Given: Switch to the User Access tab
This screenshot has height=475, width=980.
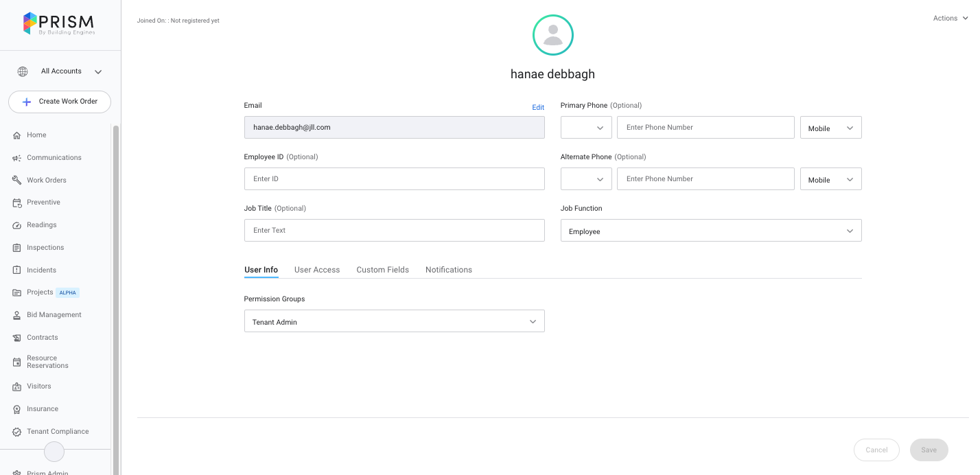Looking at the screenshot, I should click(316, 270).
